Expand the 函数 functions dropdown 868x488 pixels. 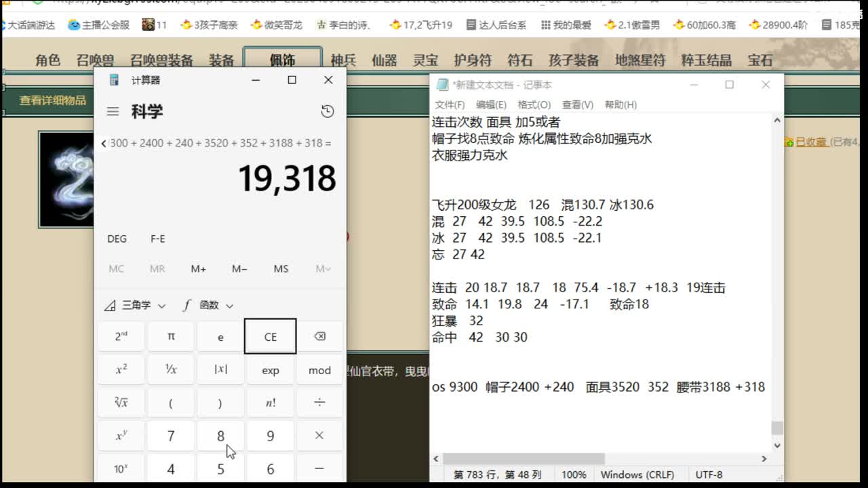coord(208,306)
